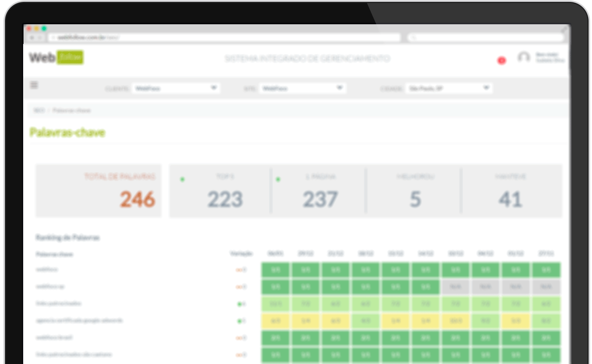
Task: Focus the browser search field
Action: [x=486, y=38]
